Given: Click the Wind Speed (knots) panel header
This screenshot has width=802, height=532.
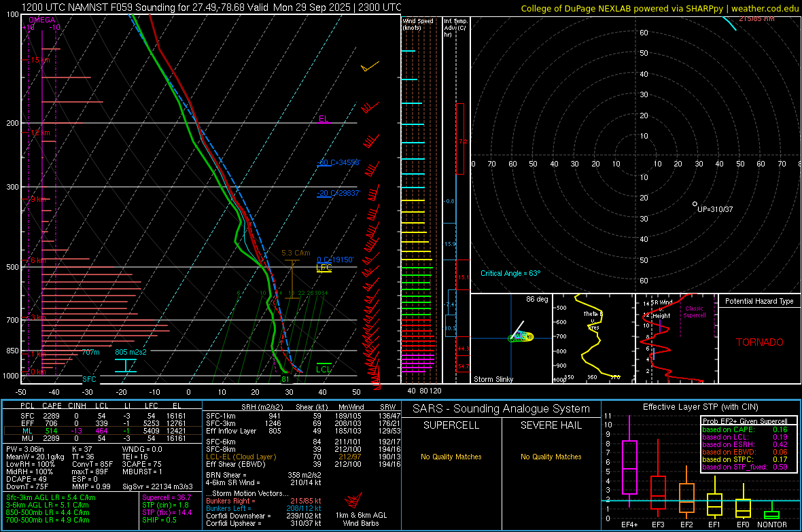Looking at the screenshot, I should click(418, 24).
